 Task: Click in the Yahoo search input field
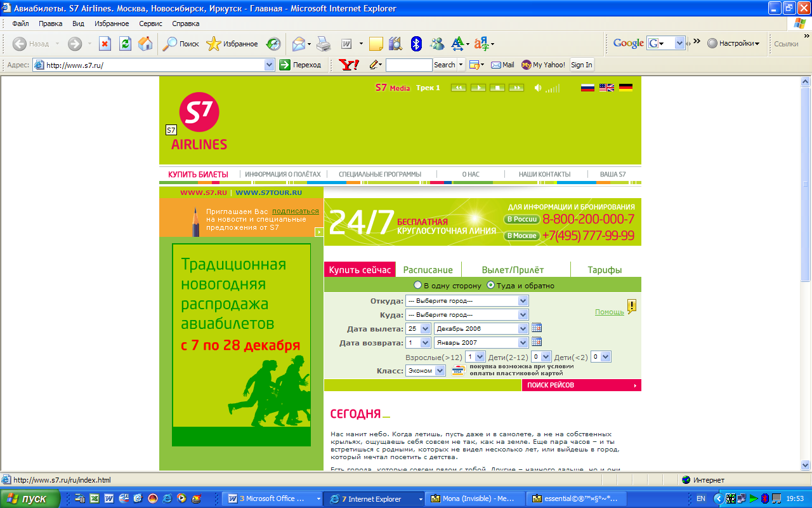(x=409, y=65)
